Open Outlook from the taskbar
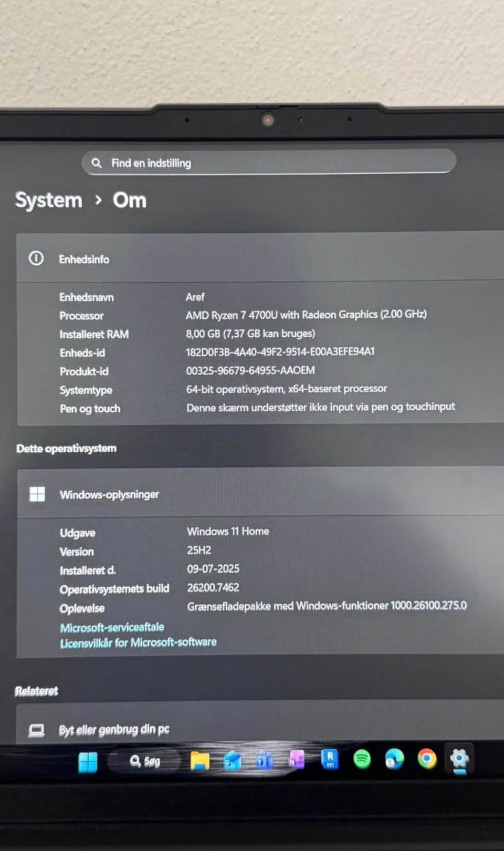The height and width of the screenshot is (851, 504). (x=232, y=760)
